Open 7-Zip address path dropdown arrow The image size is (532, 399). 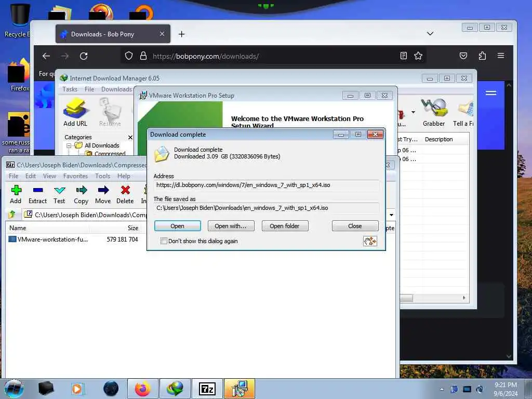[x=391, y=215]
